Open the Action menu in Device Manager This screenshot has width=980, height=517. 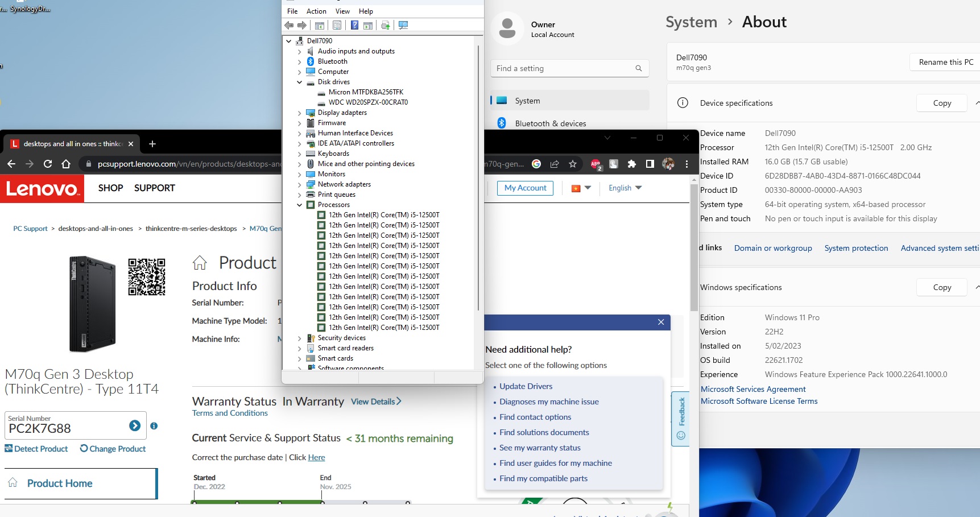click(316, 11)
